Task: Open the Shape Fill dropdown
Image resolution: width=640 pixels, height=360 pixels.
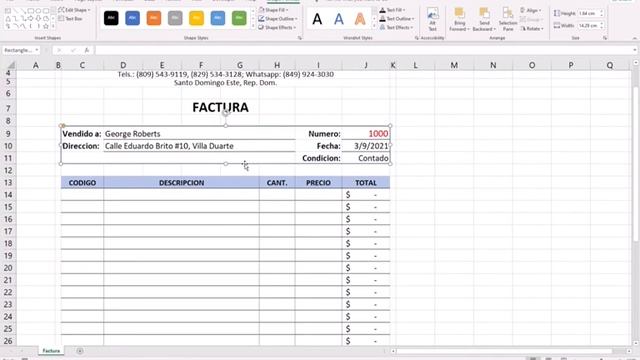Action: (x=273, y=10)
